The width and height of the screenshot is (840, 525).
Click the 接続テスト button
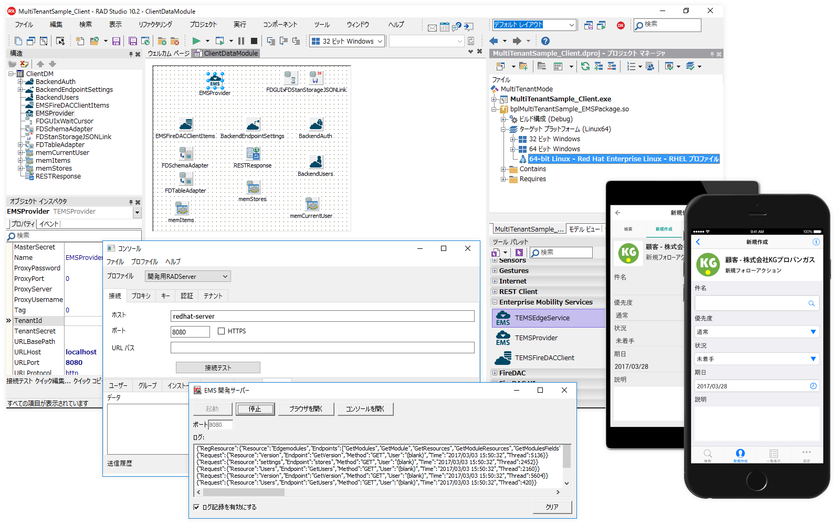[217, 367]
